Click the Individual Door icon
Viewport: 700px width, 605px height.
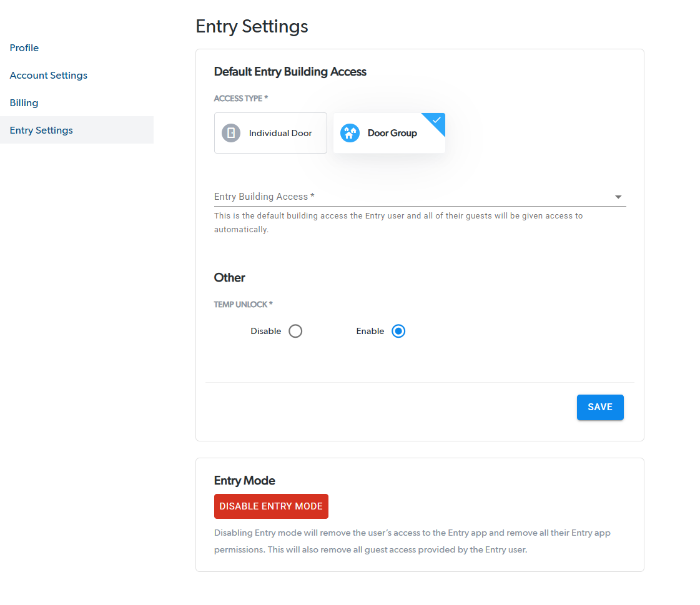[231, 133]
